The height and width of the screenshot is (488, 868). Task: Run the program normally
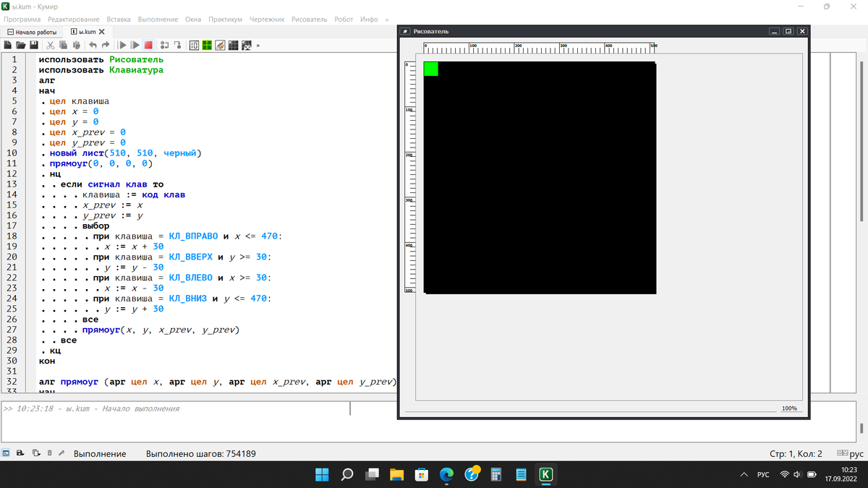click(122, 45)
